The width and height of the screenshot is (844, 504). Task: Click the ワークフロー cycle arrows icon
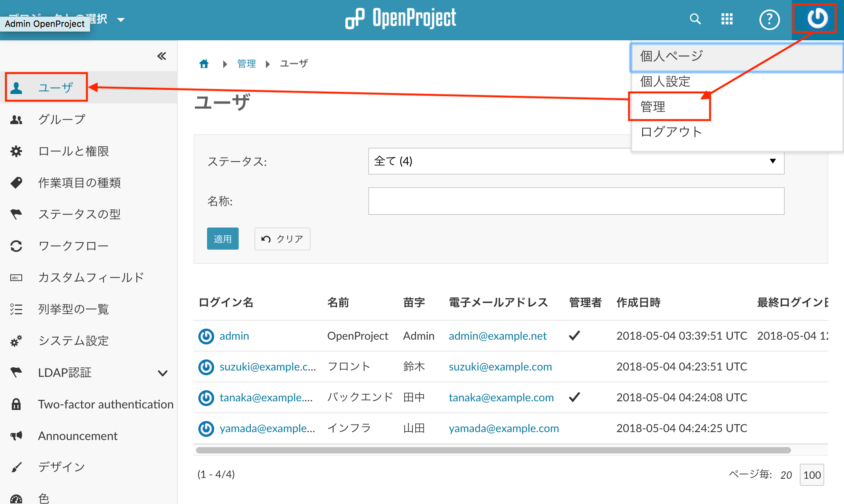pyautogui.click(x=16, y=246)
